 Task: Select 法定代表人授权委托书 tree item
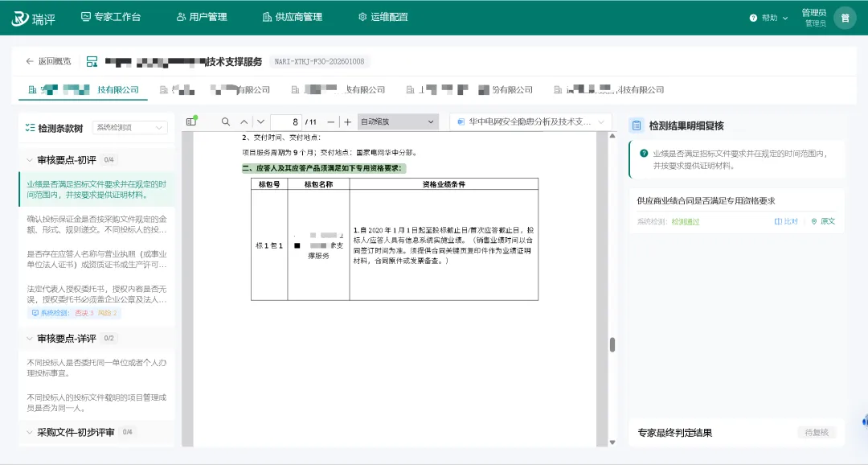coord(97,294)
